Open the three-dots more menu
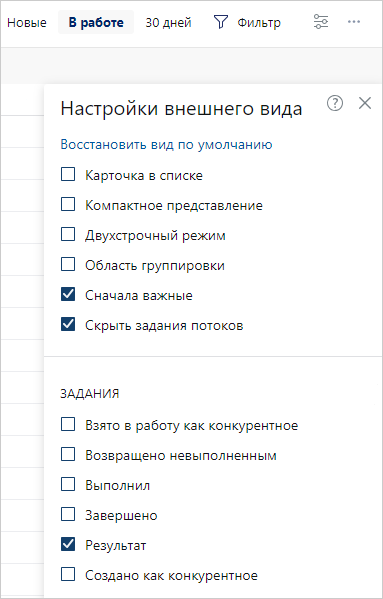Image resolution: width=383 pixels, height=599 pixels. pyautogui.click(x=354, y=22)
